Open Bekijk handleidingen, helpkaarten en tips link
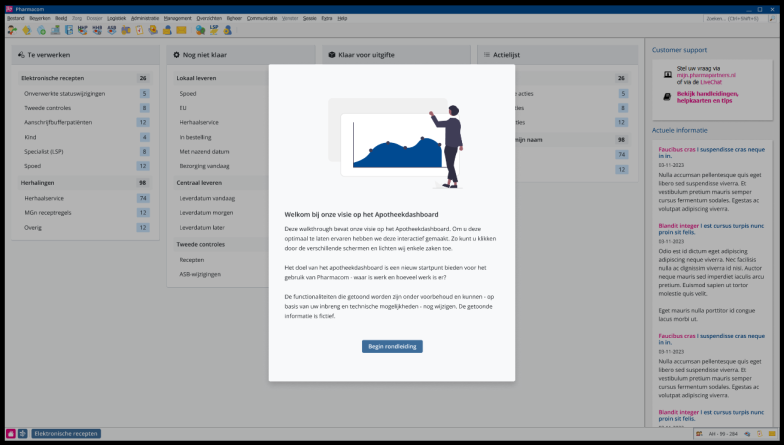This screenshot has height=445, width=784. [x=707, y=97]
